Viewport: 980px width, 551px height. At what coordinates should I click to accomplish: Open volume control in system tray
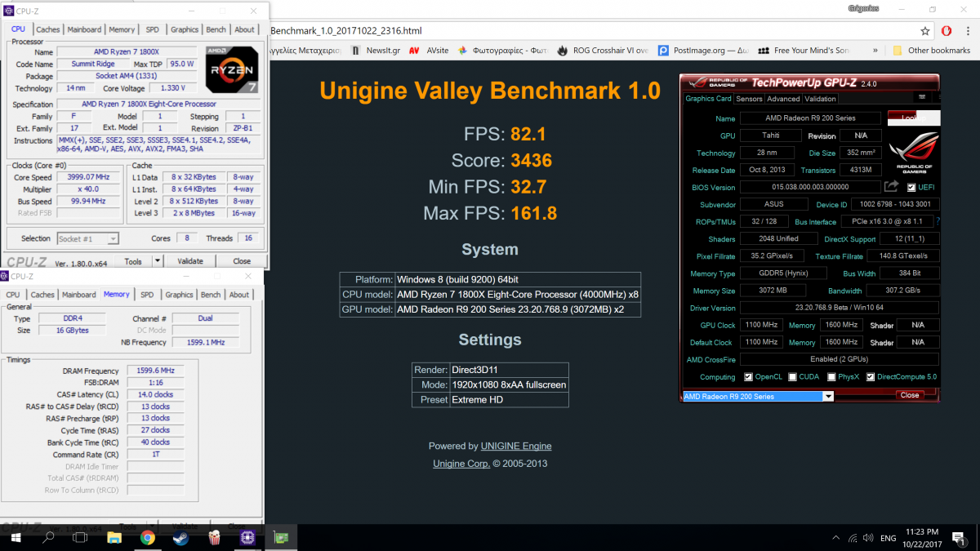click(x=869, y=538)
